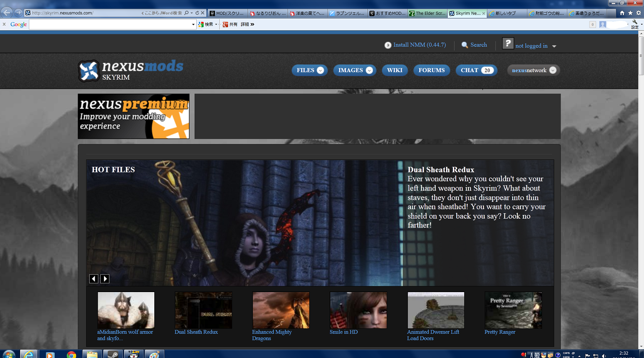Click the address bar search magnifier
This screenshot has height=358, width=644.
[x=187, y=13]
